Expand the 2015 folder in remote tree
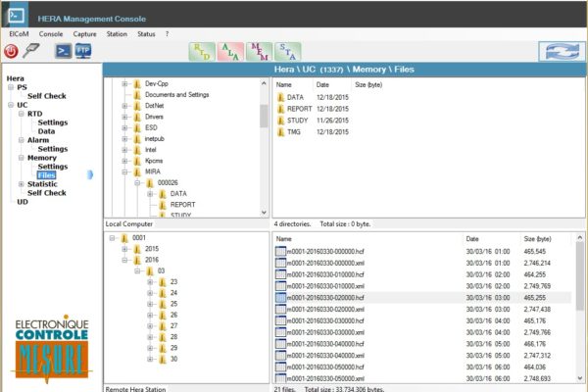This screenshot has width=588, height=392. coord(124,249)
